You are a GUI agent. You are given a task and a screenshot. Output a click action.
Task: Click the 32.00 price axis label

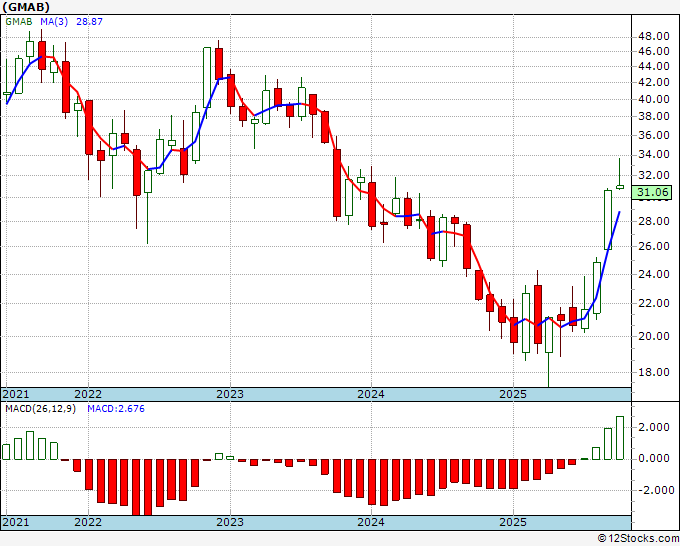[x=654, y=175]
